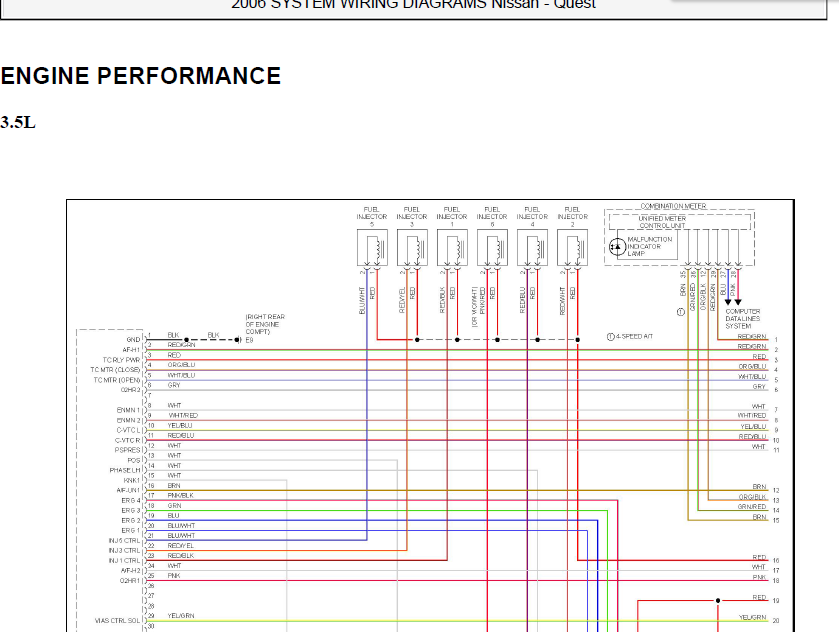The height and width of the screenshot is (632, 839).
Task: Click the '4-SPEED A/T' note text
Action: coord(635,337)
